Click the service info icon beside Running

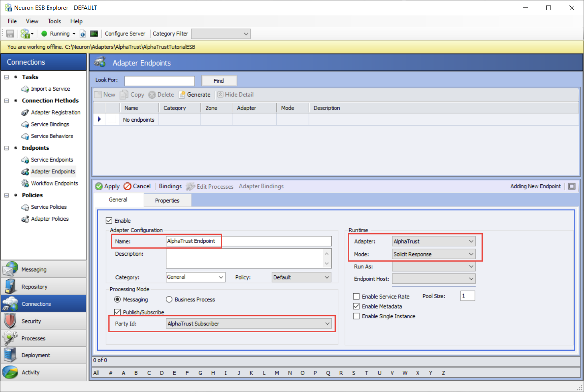click(x=83, y=34)
